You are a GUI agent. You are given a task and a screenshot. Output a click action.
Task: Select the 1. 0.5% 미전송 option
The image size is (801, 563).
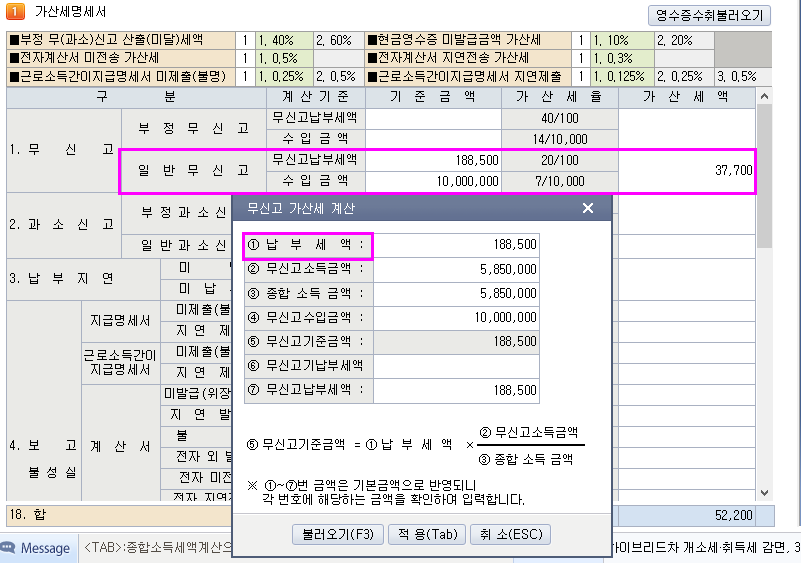click(x=284, y=58)
